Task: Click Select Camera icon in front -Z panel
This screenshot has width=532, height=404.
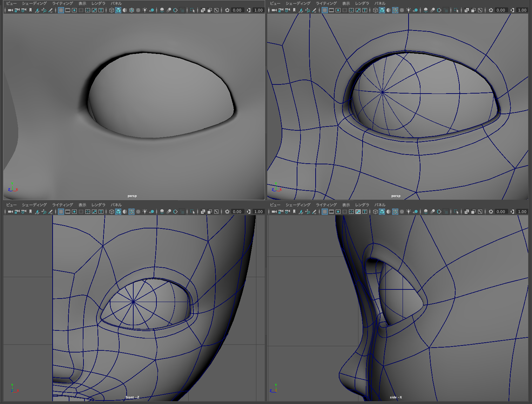Action: [10, 212]
